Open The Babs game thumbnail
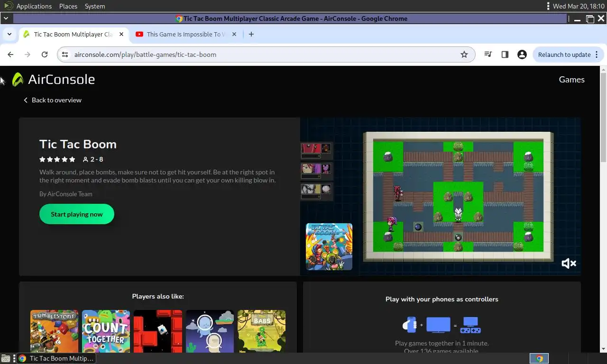The image size is (607, 364). coord(261,331)
